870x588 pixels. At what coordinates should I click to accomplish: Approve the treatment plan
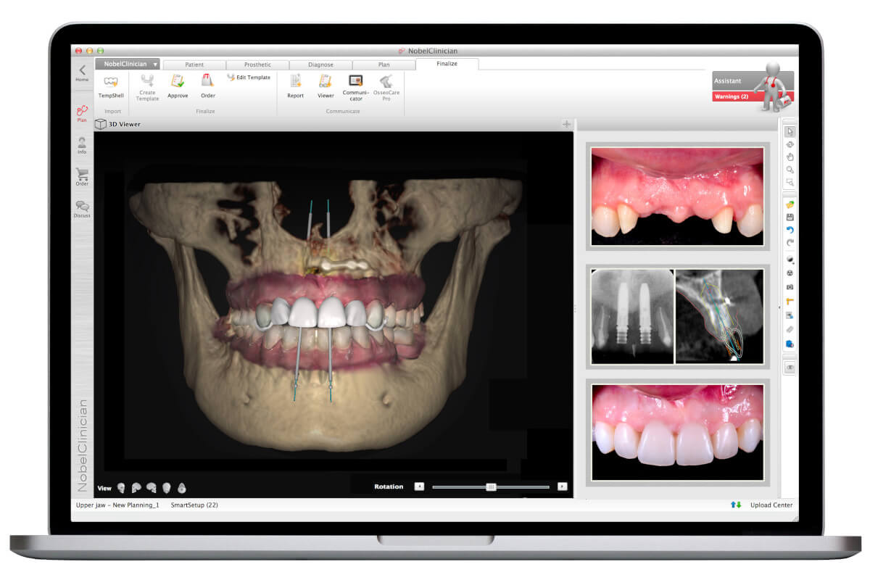[x=178, y=86]
